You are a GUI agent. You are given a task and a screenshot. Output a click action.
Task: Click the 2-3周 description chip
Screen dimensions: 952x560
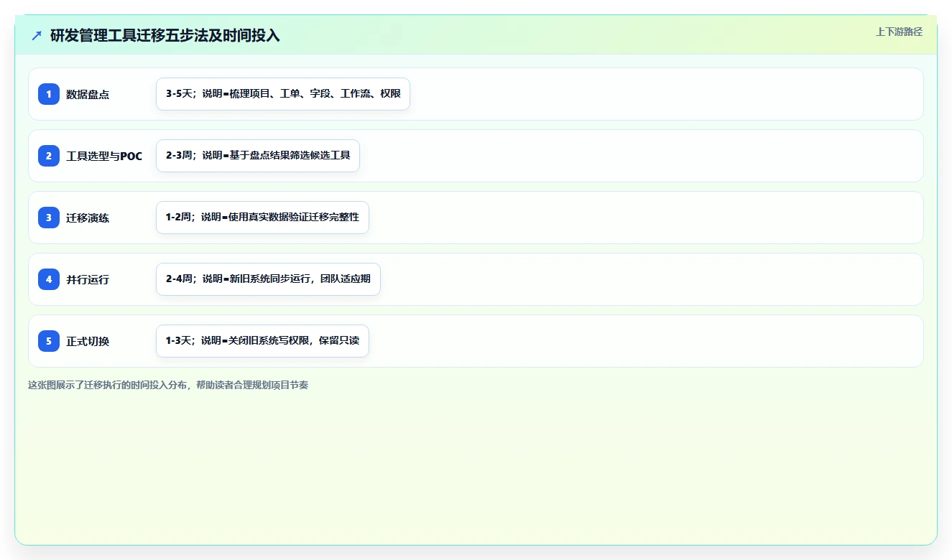(258, 156)
